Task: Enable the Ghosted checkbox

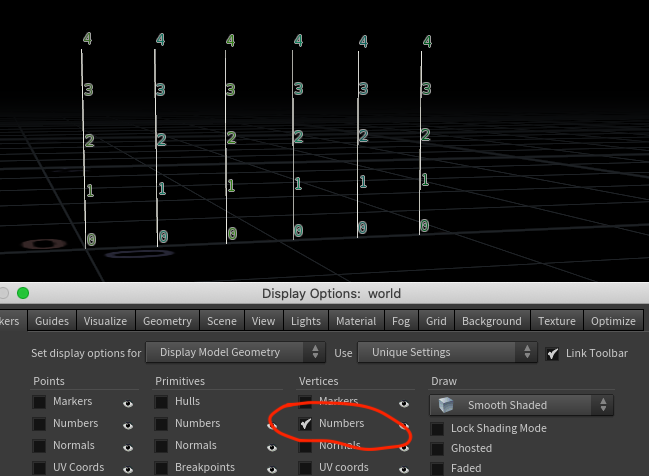Action: pyautogui.click(x=437, y=449)
